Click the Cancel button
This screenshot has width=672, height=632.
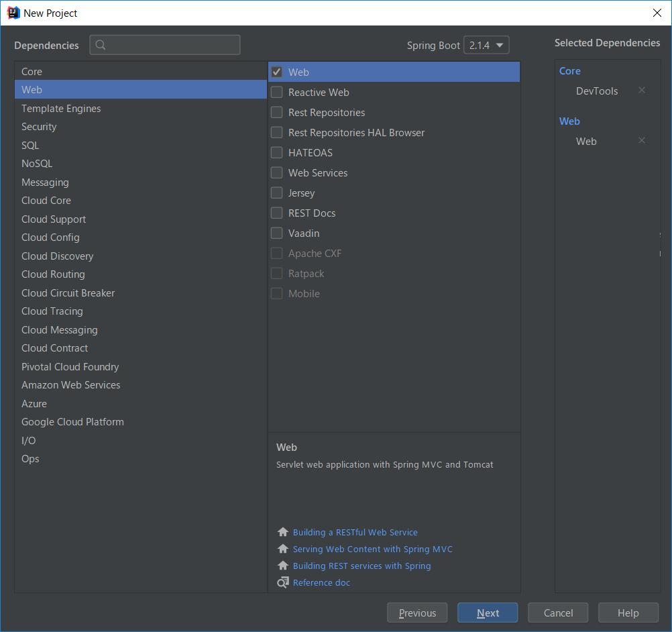pyautogui.click(x=557, y=613)
